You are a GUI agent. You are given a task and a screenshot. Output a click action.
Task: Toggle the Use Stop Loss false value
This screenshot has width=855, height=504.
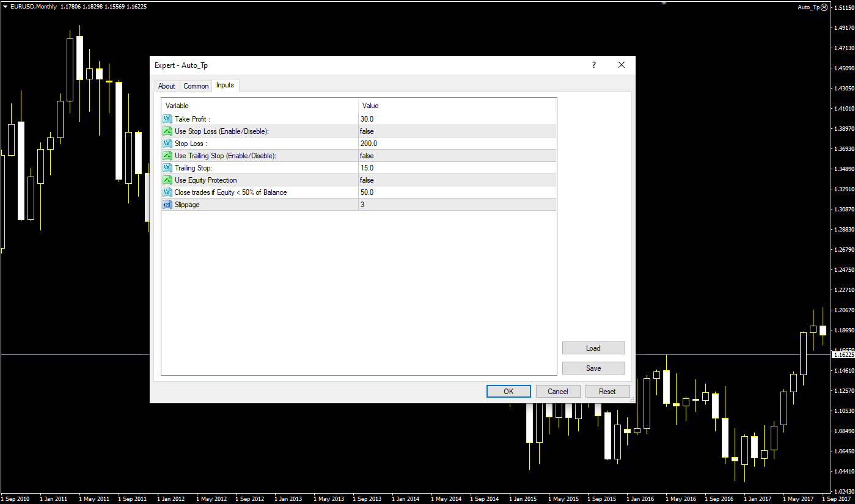[367, 131]
